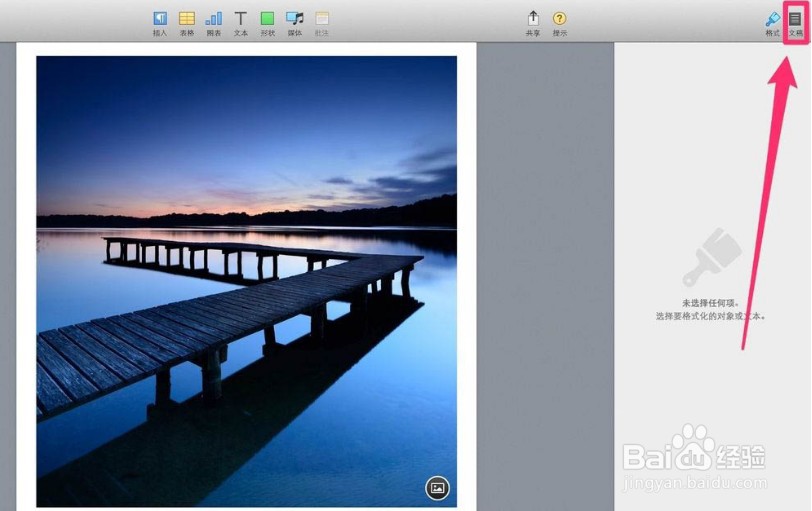Open the 共享 (Share) menu
Viewport: 812px width, 511px height.
[533, 24]
